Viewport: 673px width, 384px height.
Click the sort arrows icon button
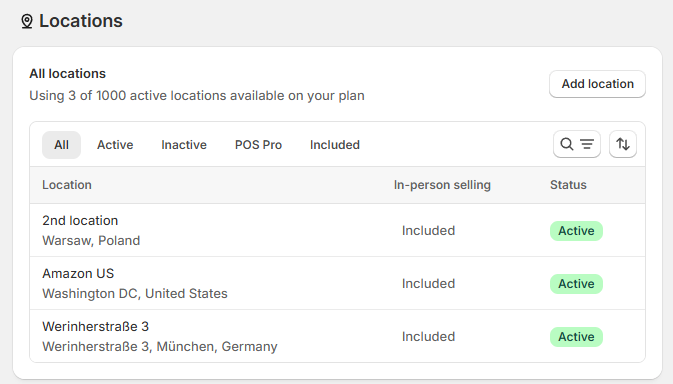coord(623,144)
